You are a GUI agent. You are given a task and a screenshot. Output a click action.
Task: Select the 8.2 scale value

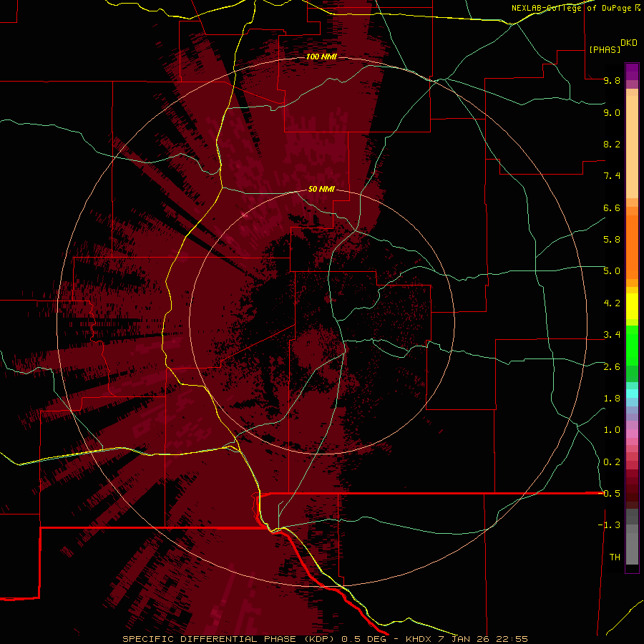click(612, 144)
